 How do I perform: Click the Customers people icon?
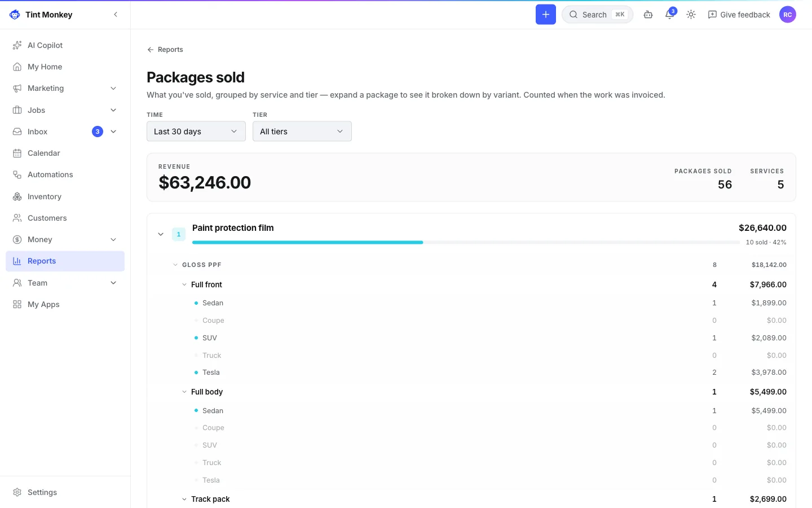coord(17,218)
